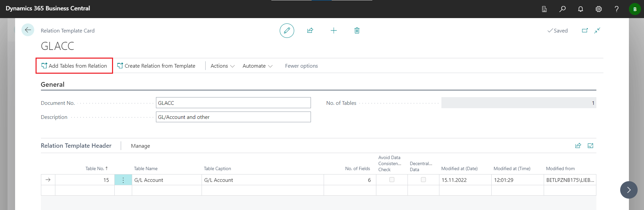Expand the Relation Template Header subpage to full view
644x210 pixels.
[x=591, y=146]
